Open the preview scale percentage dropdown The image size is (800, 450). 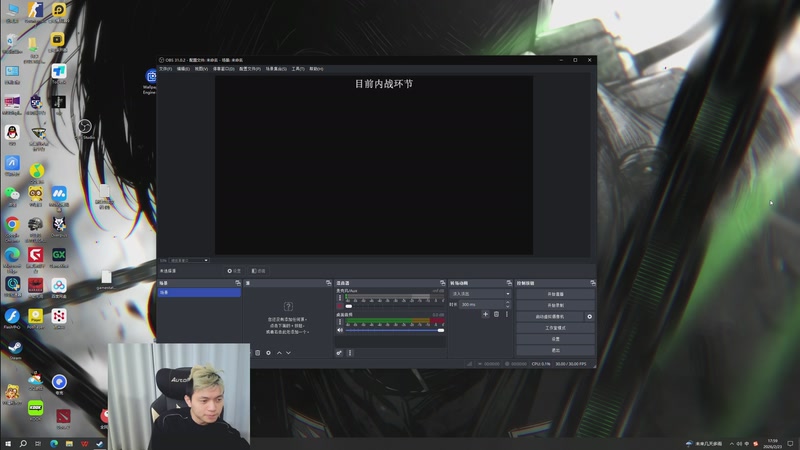188,260
